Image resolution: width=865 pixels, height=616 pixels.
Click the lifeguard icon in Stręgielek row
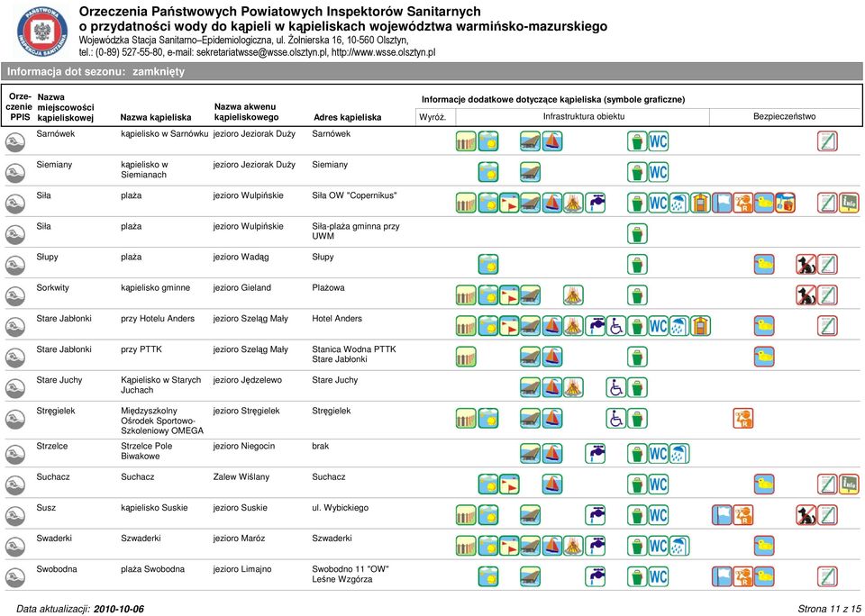(743, 419)
